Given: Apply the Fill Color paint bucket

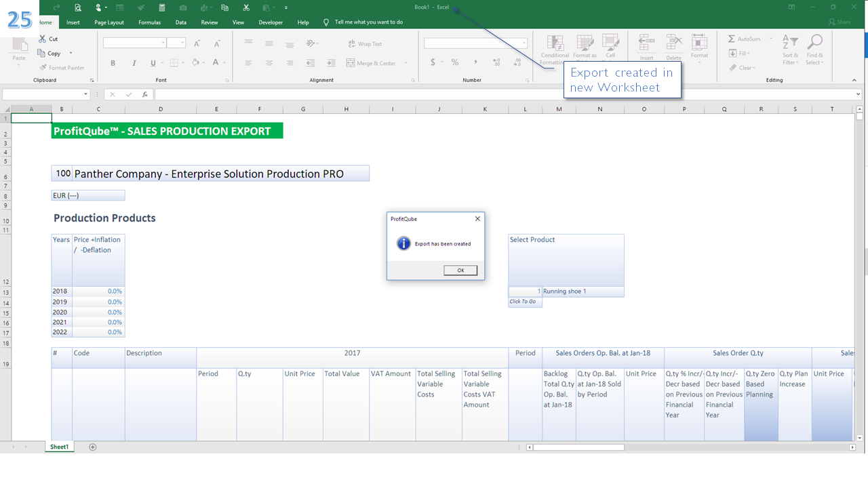Looking at the screenshot, I should (195, 62).
